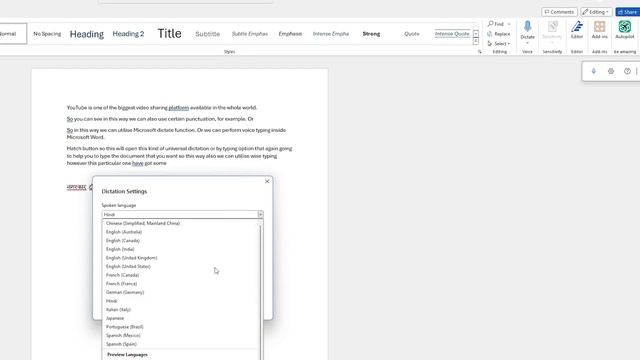Apply the Heading 2 style

click(x=128, y=34)
